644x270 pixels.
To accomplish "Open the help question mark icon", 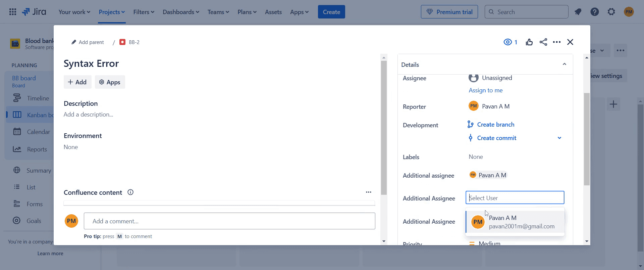I will tap(595, 12).
